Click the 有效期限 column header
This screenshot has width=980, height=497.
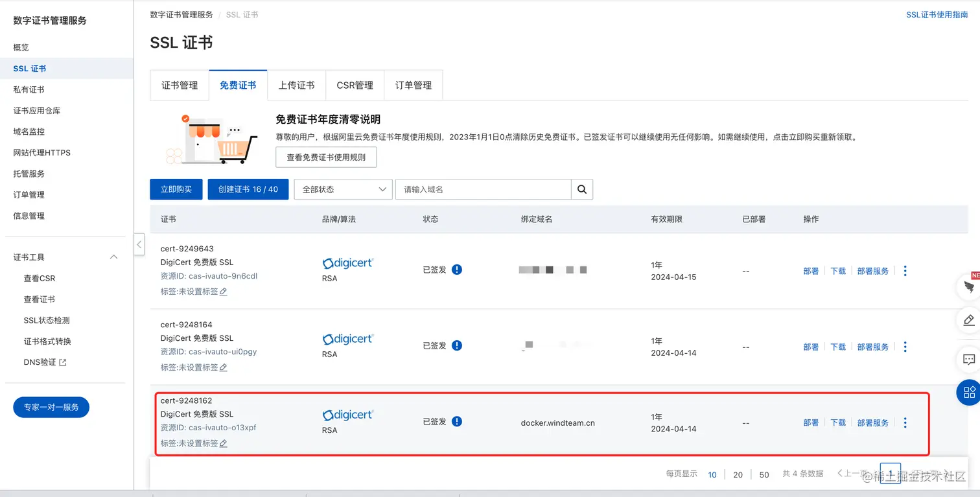[x=666, y=219]
